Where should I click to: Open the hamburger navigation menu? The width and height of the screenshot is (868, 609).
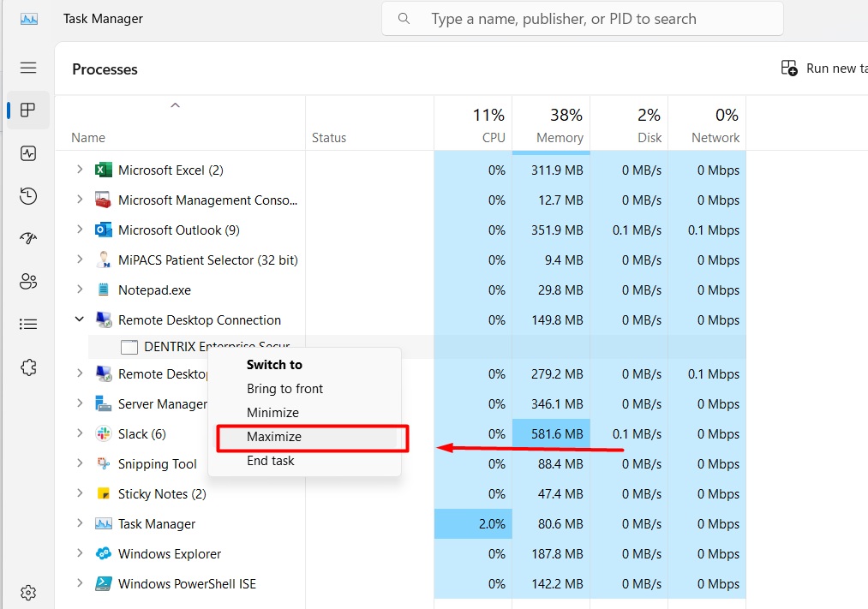click(28, 68)
